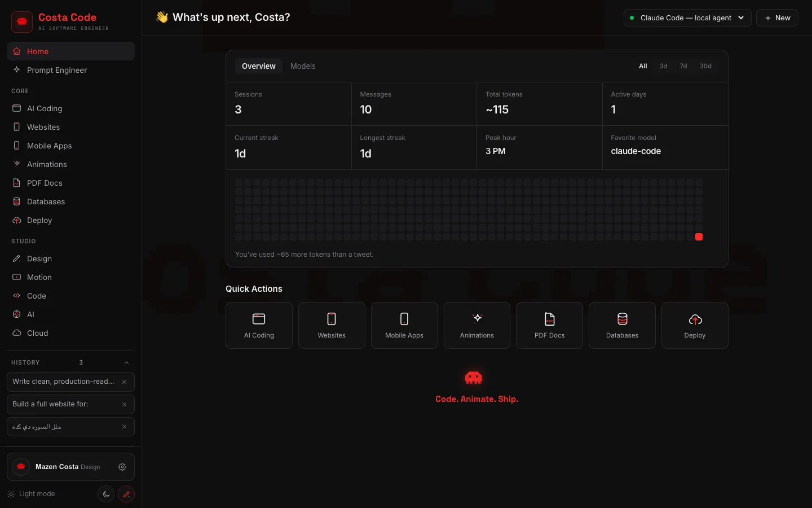This screenshot has height=508, width=812.
Task: Select Mobile Apps in the sidebar
Action: [70, 146]
